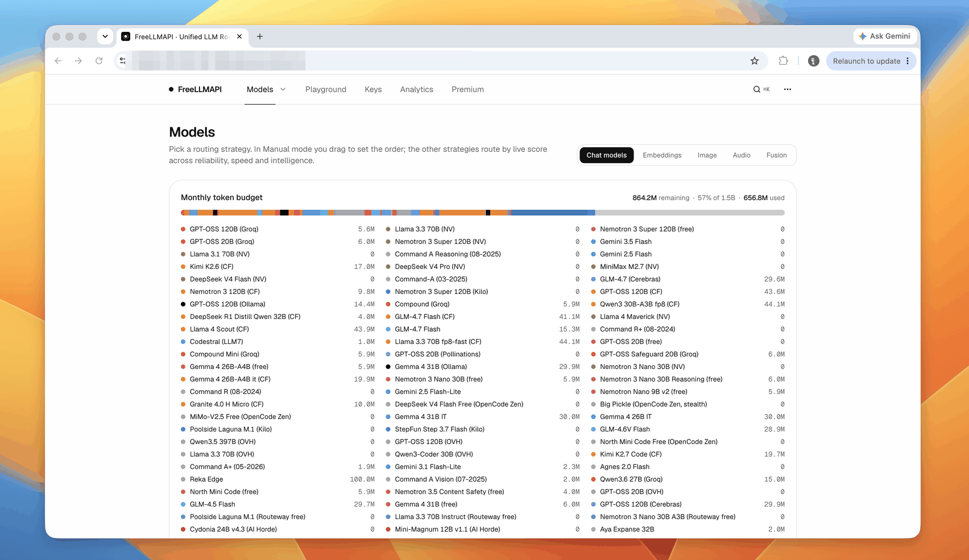Screen dimensions: 969x560
Task: Open the search icon in the header
Action: [x=757, y=89]
